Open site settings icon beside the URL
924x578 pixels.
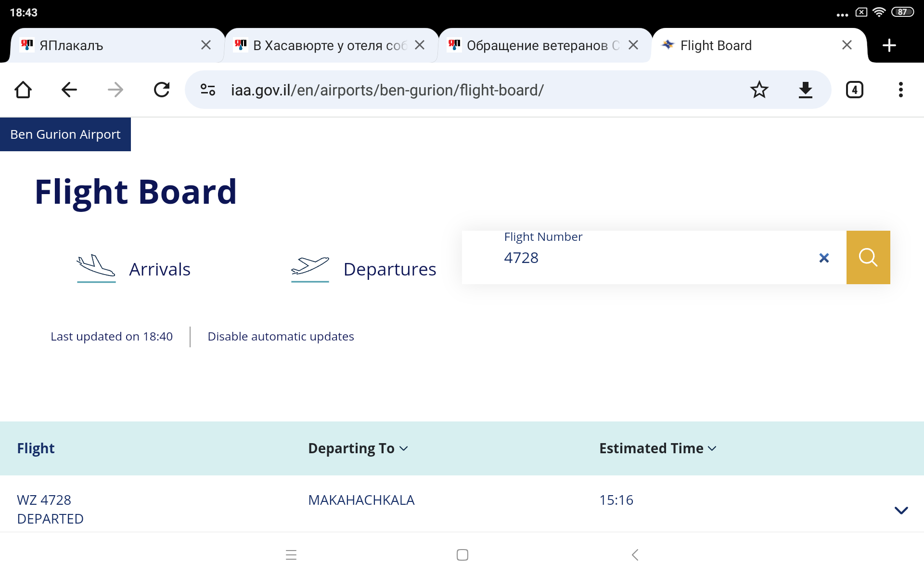tap(208, 90)
